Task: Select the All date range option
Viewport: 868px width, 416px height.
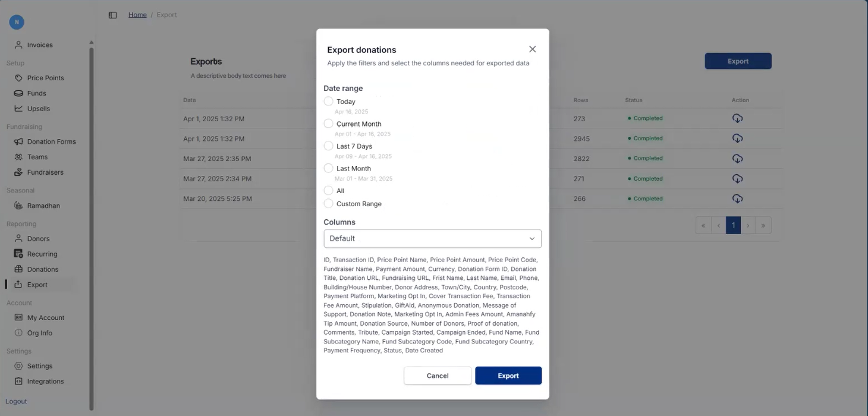Action: (328, 191)
